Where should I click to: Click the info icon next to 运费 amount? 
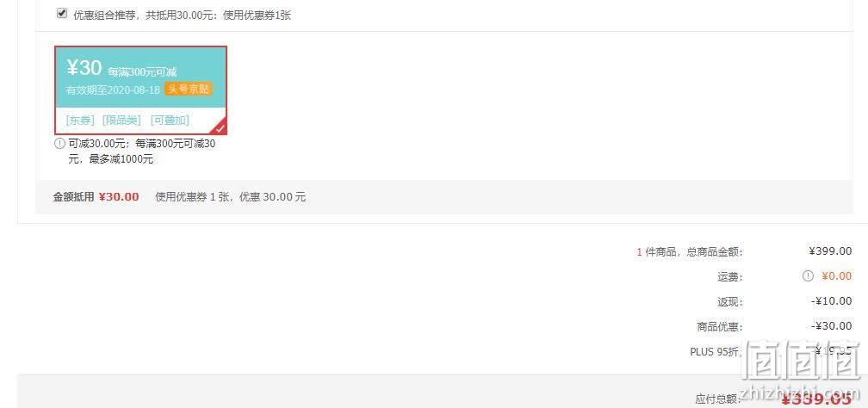pos(809,275)
